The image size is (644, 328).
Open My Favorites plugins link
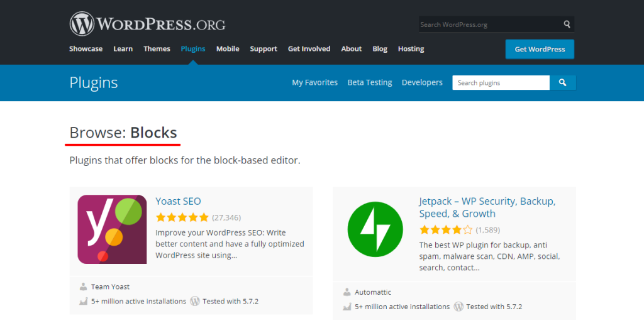coord(315,82)
